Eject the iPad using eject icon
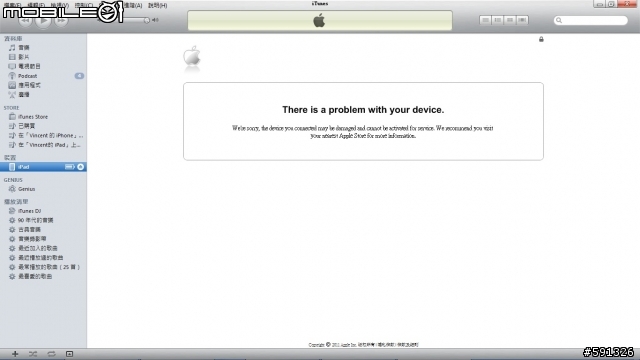 click(80, 167)
